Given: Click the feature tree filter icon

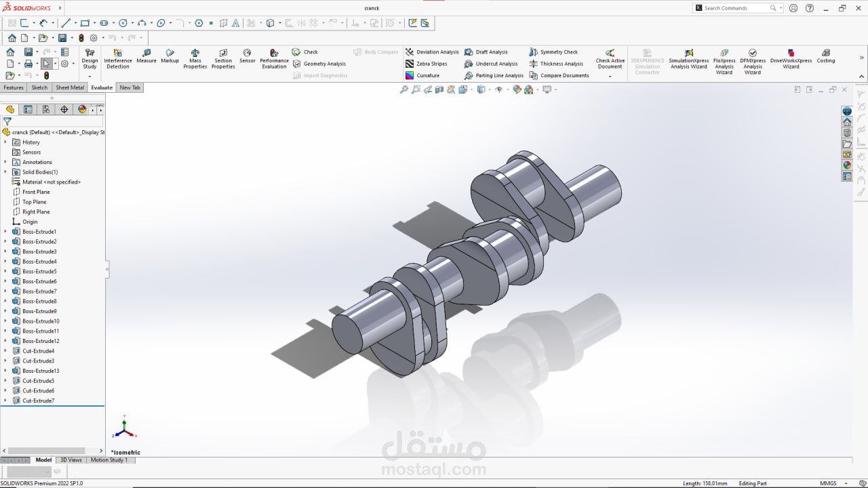Looking at the screenshot, I should 7,121.
